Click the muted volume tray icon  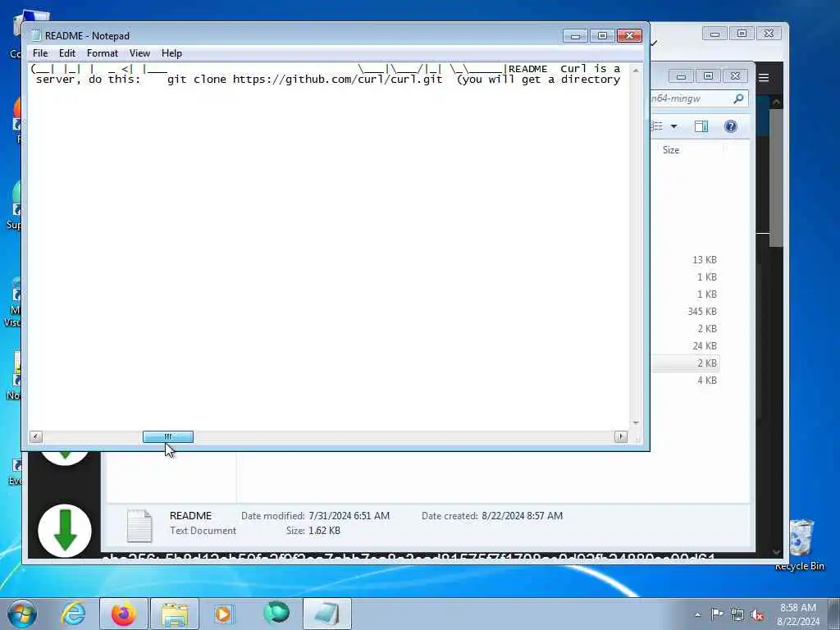757,614
